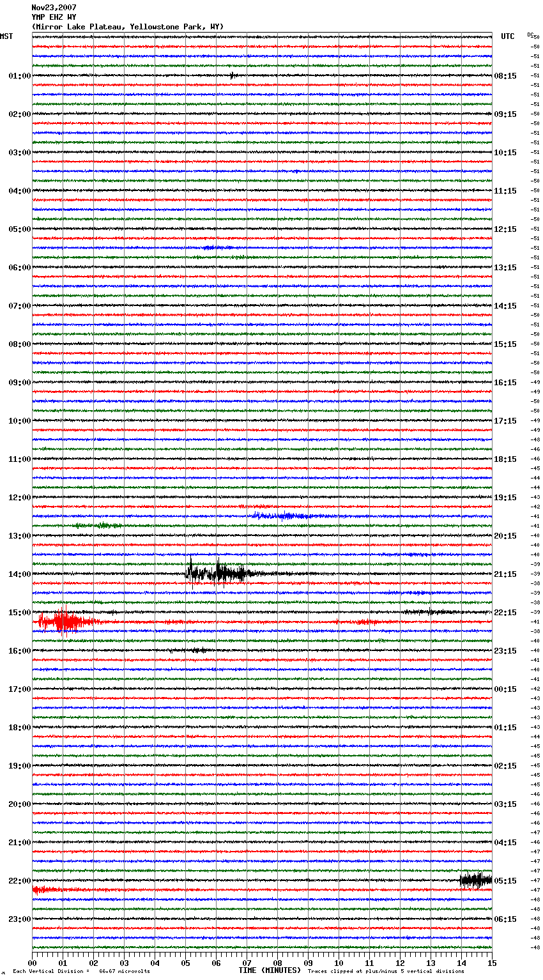Click the Nov23,2007 date header
Viewport: 543px width, 980px height.
click(x=54, y=8)
